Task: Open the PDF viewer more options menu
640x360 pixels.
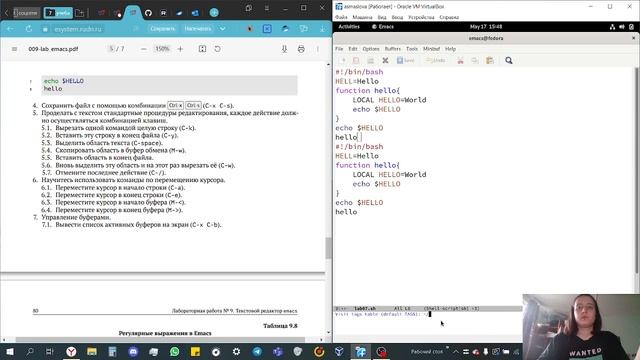Action: (318, 49)
